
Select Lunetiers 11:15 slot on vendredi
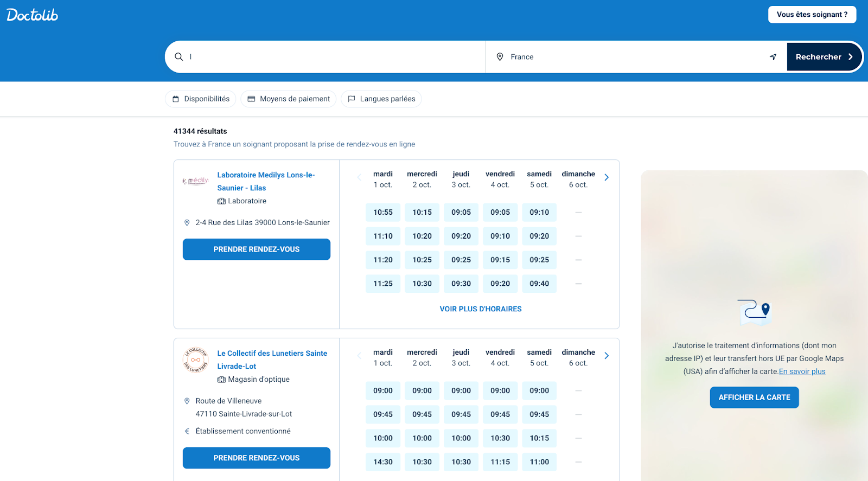pyautogui.click(x=500, y=462)
